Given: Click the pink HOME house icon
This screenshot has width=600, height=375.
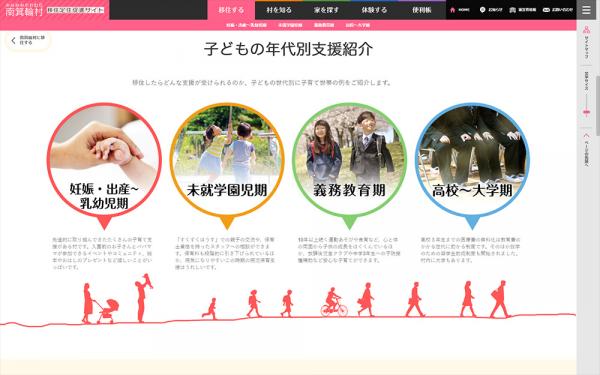Looking at the screenshot, I should click(x=453, y=10).
